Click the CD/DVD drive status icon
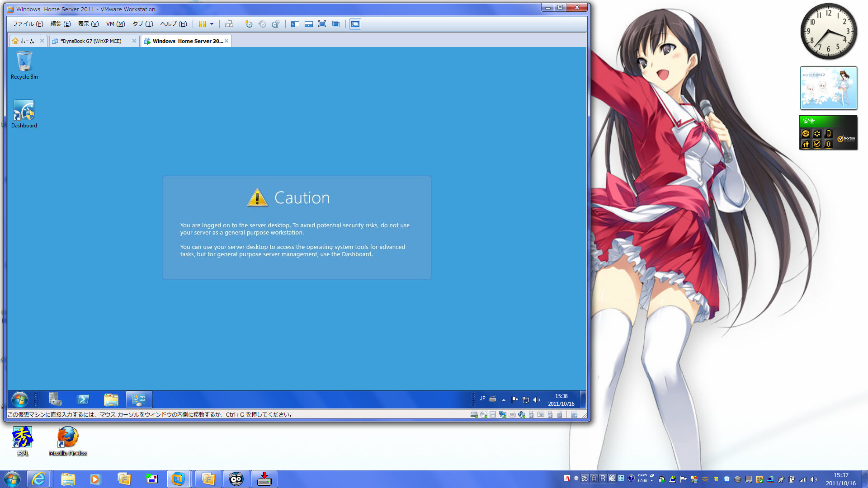This screenshot has height=488, width=868. coord(484,414)
